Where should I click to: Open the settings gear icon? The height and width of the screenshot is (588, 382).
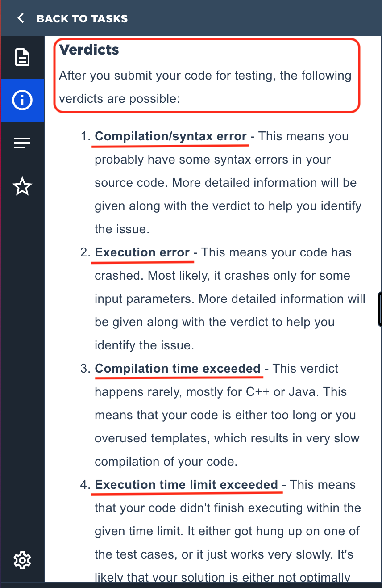pyautogui.click(x=22, y=560)
